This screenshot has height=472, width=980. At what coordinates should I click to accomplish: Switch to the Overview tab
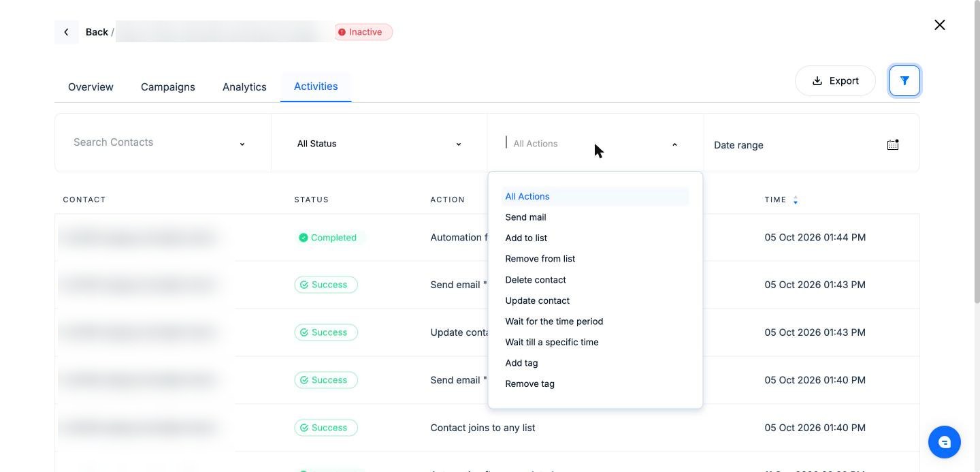point(91,87)
